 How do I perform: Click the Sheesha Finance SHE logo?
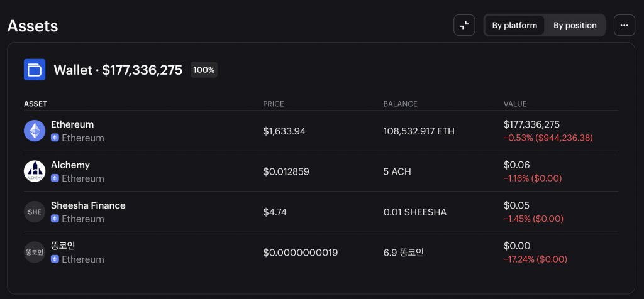(35, 212)
